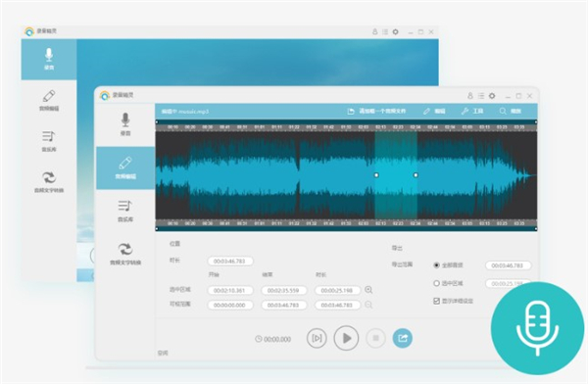Open the list menu icon in back window title bar
This screenshot has height=384, width=588.
click(385, 32)
